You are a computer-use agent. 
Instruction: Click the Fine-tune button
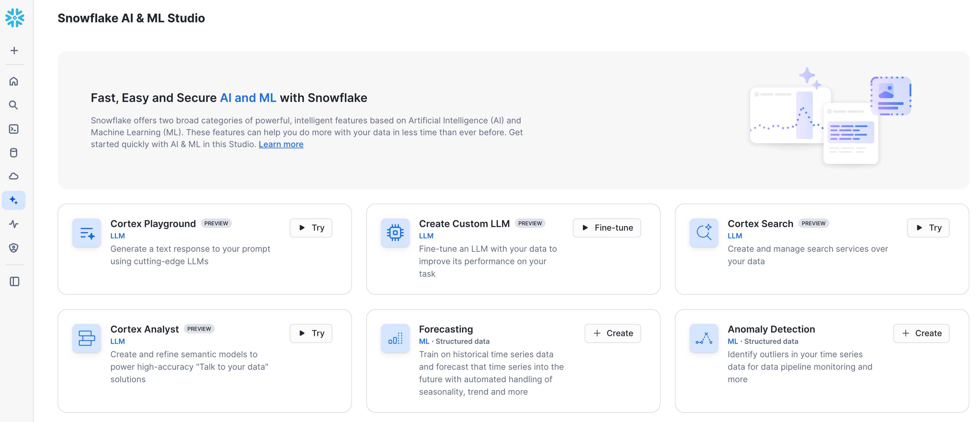pyautogui.click(x=607, y=228)
